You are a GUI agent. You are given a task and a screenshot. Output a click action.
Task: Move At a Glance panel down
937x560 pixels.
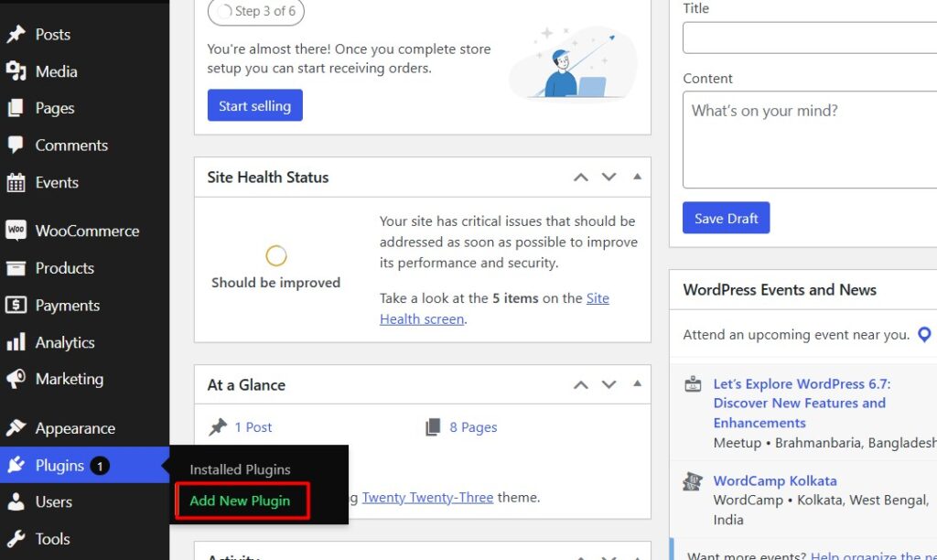(x=609, y=384)
